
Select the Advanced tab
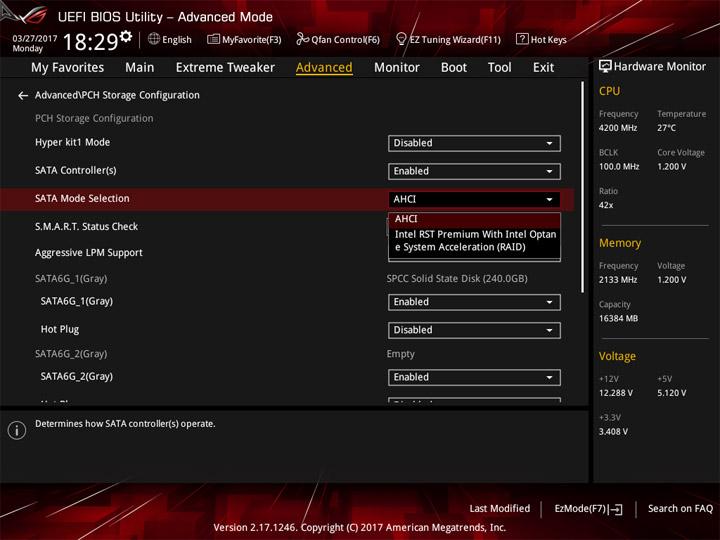coord(324,68)
